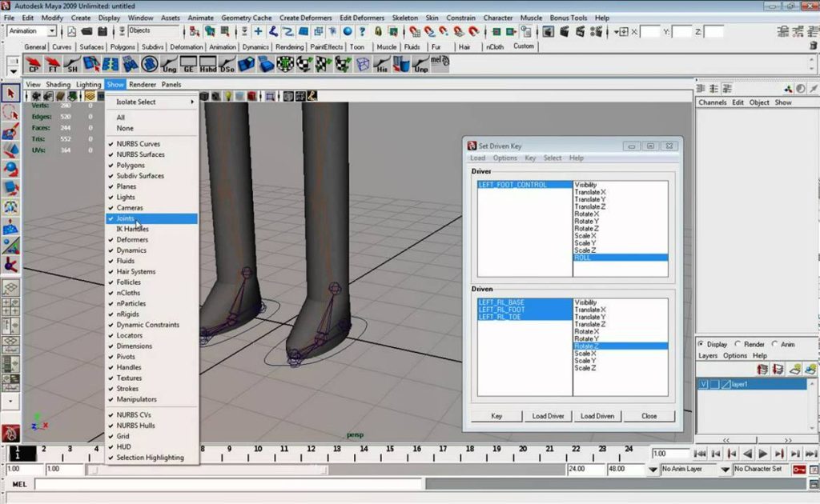Click the Ung shelf button
This screenshot has width=820, height=504.
pos(169,64)
